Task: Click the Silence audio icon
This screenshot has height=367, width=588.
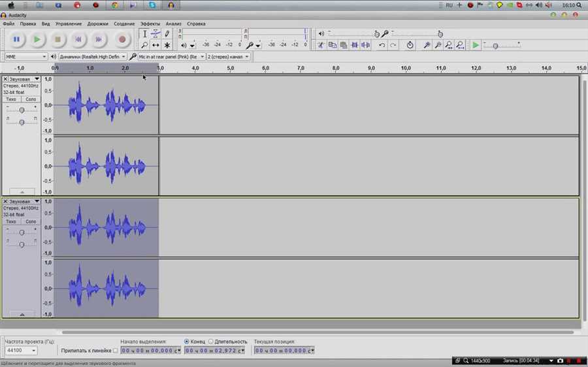Action: tap(365, 45)
